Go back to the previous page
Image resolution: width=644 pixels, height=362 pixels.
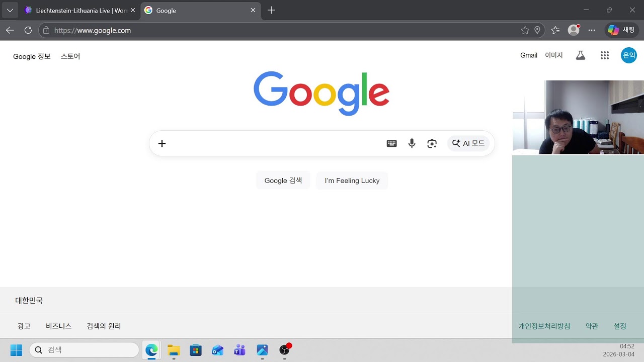(x=10, y=30)
